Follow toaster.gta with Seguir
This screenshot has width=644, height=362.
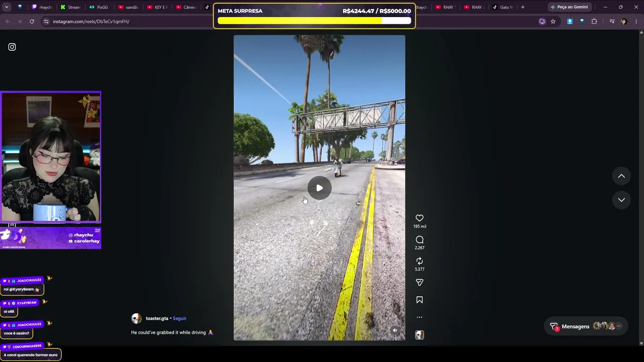pyautogui.click(x=180, y=318)
